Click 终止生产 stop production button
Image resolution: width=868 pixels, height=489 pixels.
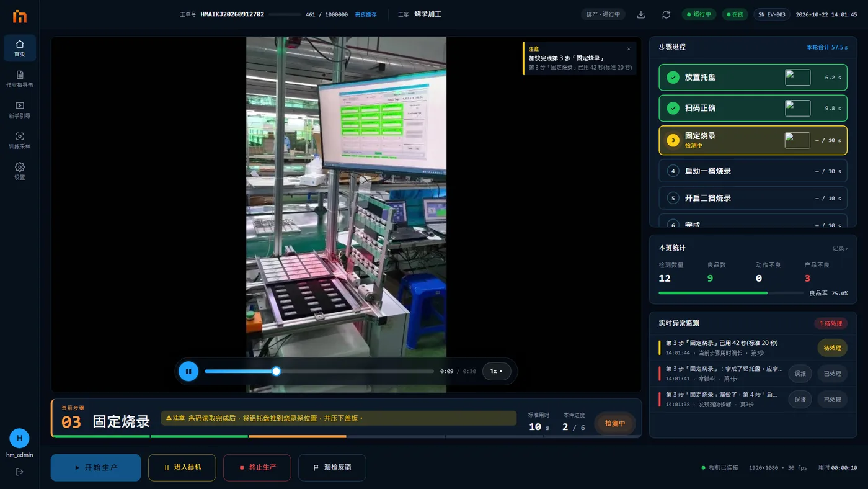[257, 467]
